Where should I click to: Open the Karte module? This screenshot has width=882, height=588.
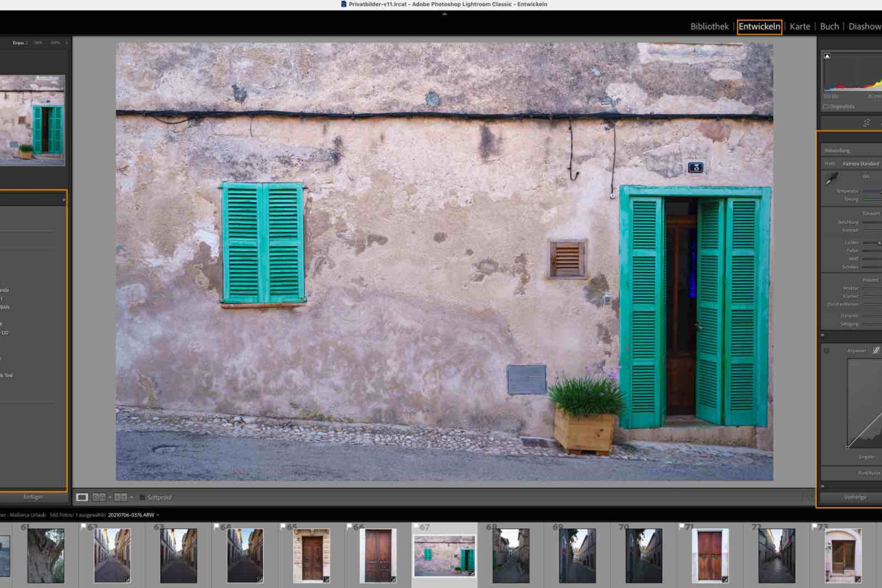click(x=800, y=26)
